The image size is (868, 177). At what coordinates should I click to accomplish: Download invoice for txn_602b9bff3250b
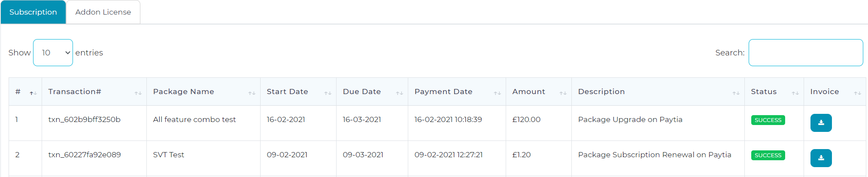(821, 123)
